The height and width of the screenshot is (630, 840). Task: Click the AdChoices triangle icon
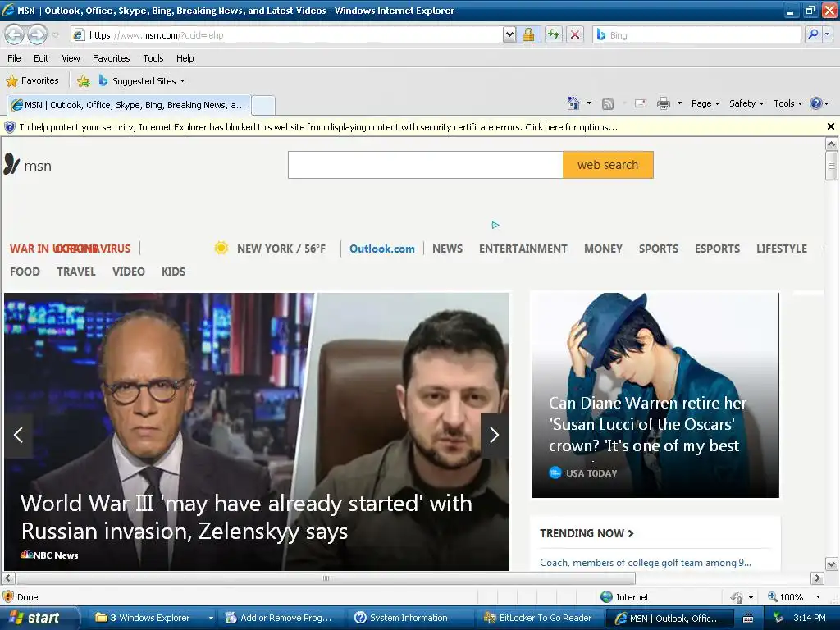(495, 225)
